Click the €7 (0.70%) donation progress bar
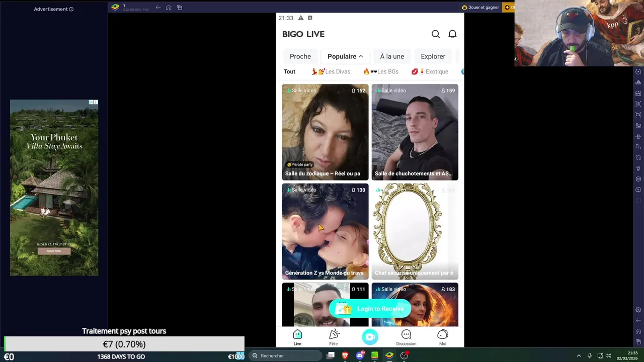The width and height of the screenshot is (644, 362). (x=124, y=344)
